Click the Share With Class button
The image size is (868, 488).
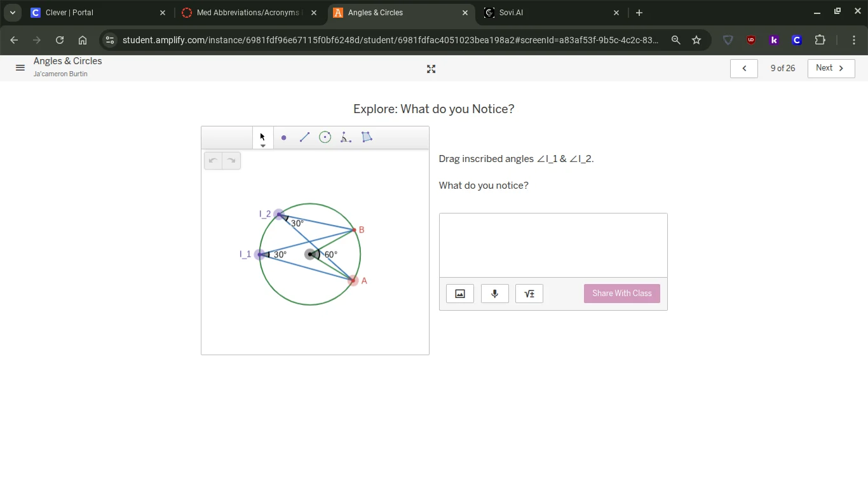(621, 293)
